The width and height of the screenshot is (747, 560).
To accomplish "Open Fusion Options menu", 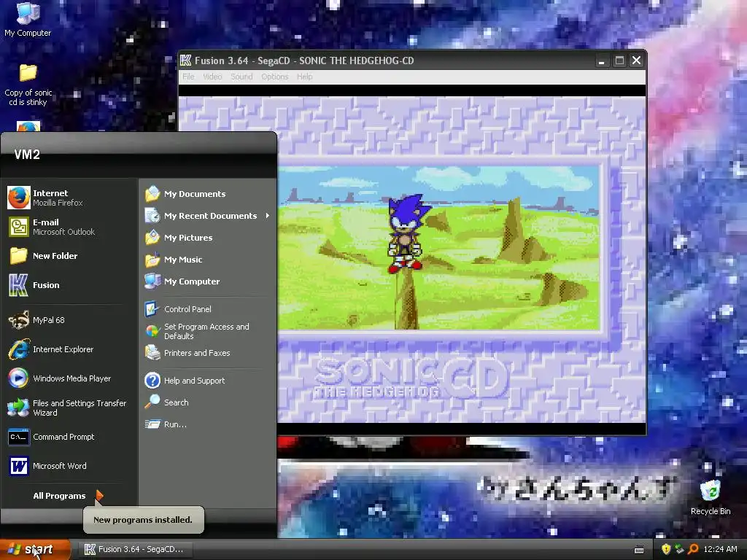I will [275, 77].
